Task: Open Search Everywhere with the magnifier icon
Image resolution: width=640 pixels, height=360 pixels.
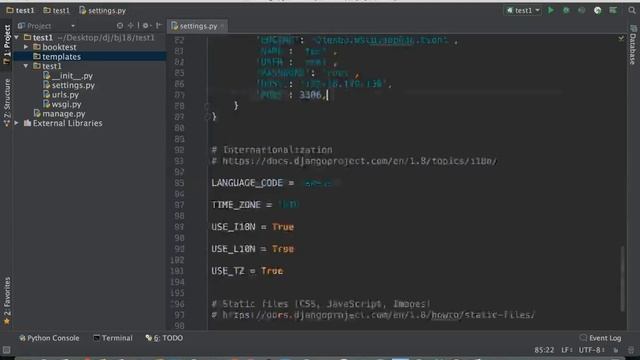Action: coord(632,10)
